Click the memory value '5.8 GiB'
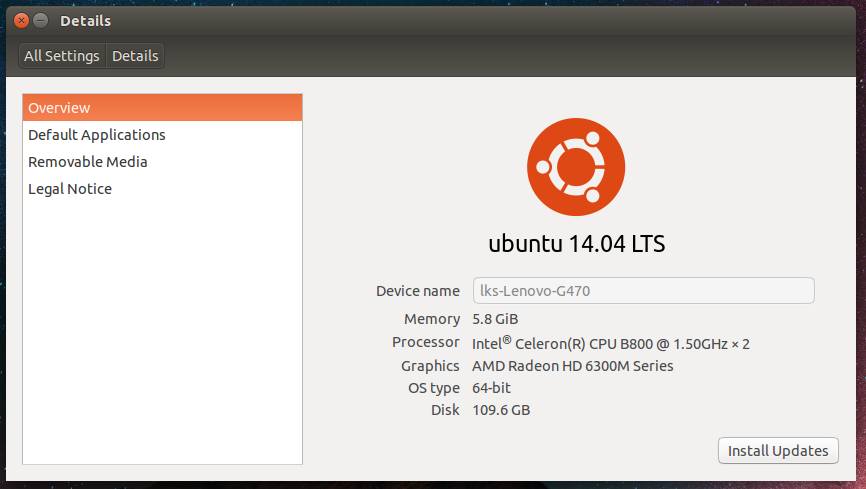This screenshot has height=489, width=866. pos(495,319)
